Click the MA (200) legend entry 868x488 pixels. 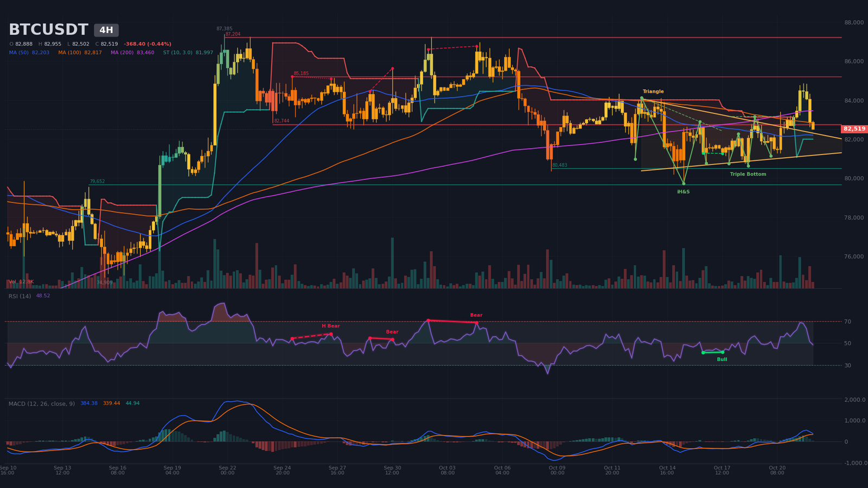tap(132, 53)
